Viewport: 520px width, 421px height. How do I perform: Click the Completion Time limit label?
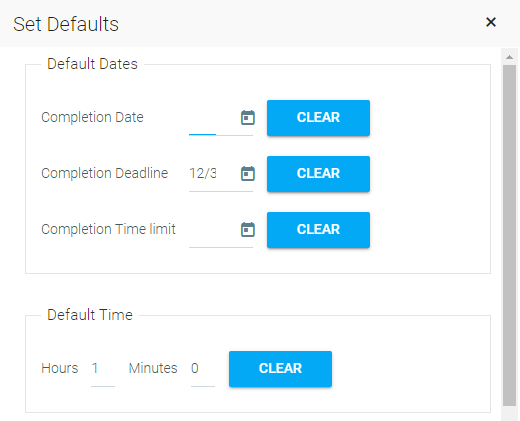coord(108,229)
